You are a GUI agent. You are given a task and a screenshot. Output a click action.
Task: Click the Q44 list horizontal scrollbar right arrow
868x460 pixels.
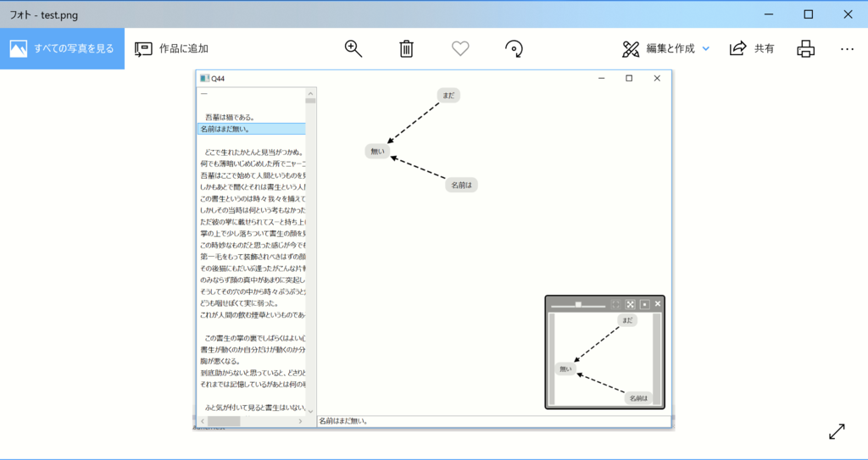(301, 421)
